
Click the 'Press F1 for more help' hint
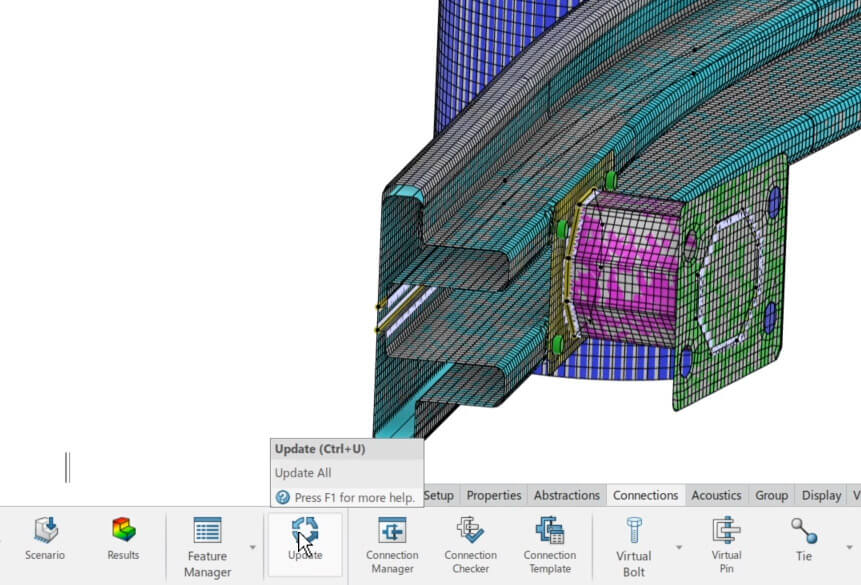[355, 498]
